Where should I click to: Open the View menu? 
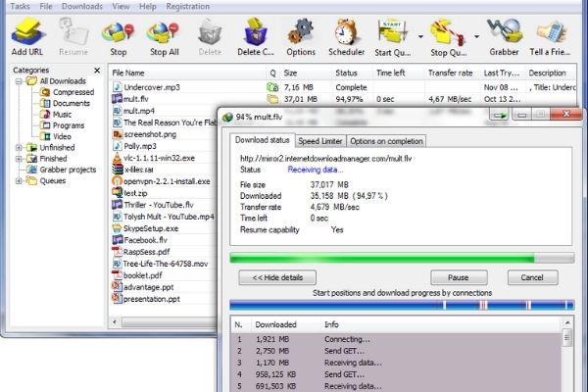pyautogui.click(x=121, y=7)
